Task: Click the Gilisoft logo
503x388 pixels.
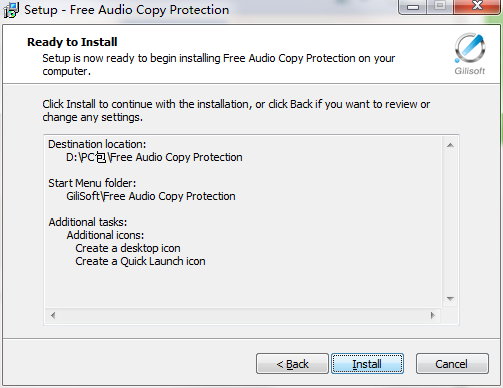Action: 470,54
